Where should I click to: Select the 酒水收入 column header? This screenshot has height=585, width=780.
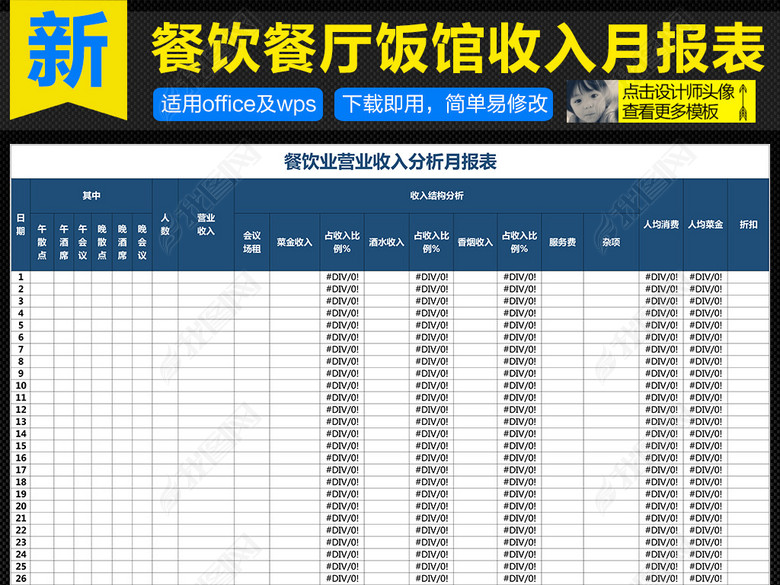[x=386, y=241]
